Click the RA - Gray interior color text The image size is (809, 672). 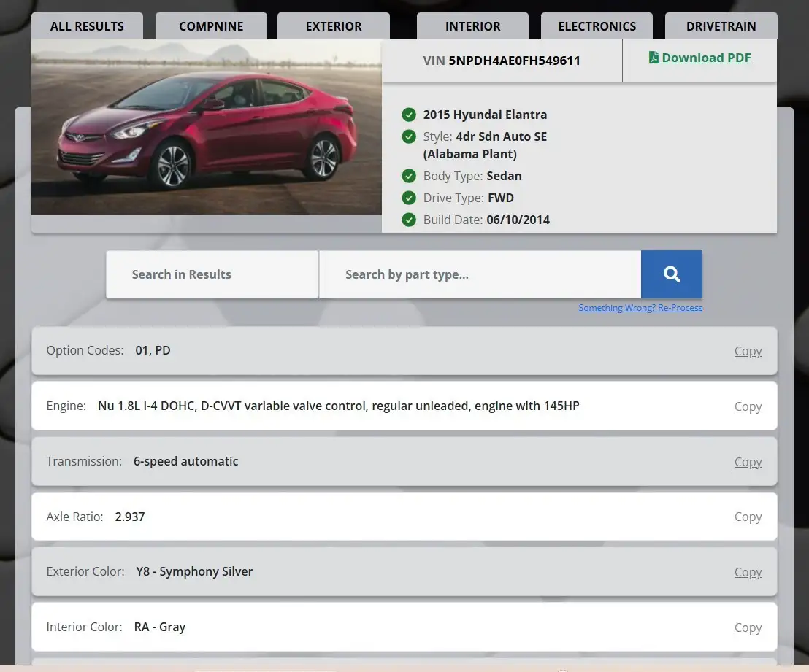point(160,627)
